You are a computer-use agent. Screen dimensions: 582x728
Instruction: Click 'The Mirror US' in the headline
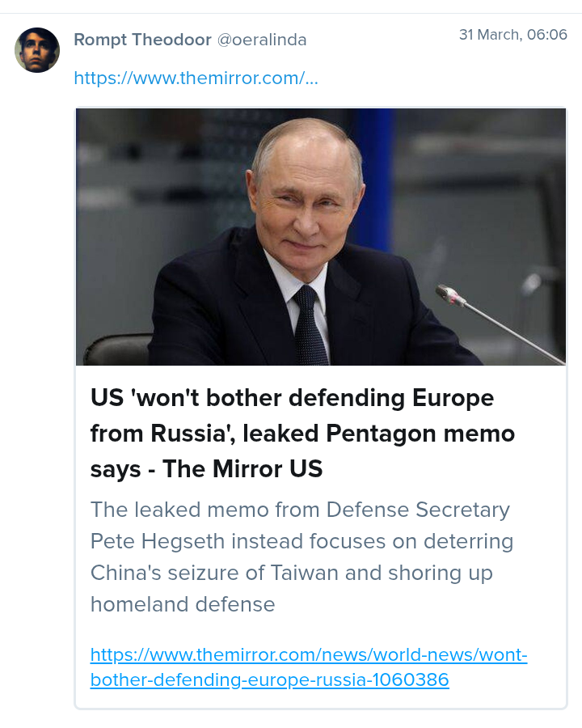click(242, 469)
